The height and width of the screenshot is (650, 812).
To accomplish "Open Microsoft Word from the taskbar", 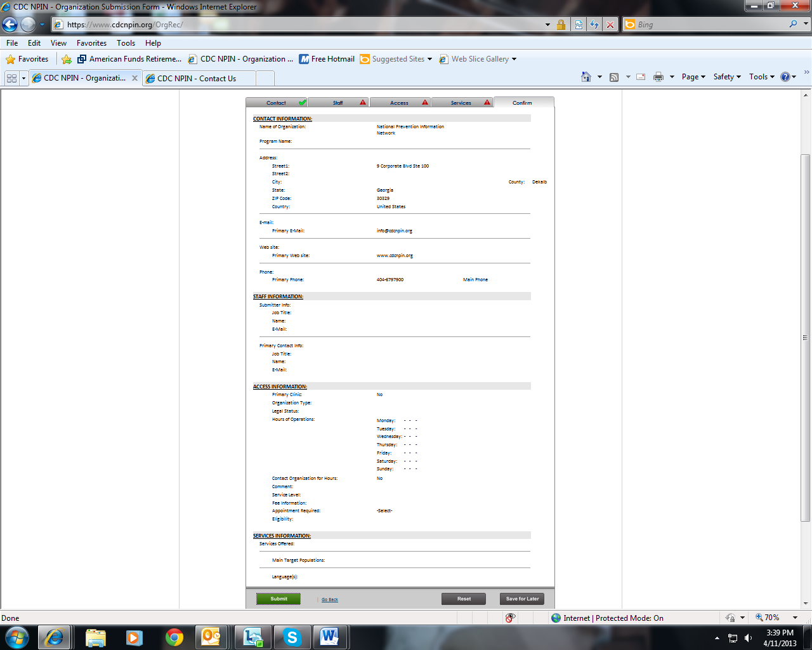I will [329, 637].
